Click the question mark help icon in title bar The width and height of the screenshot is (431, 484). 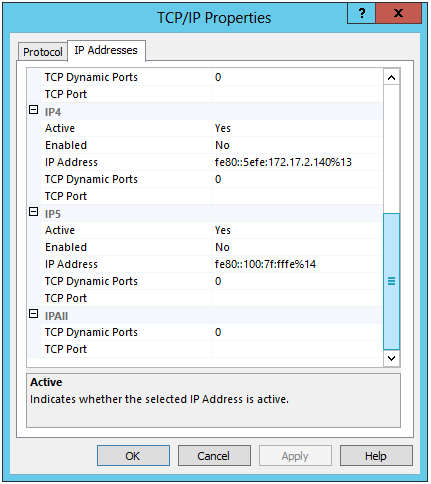361,13
